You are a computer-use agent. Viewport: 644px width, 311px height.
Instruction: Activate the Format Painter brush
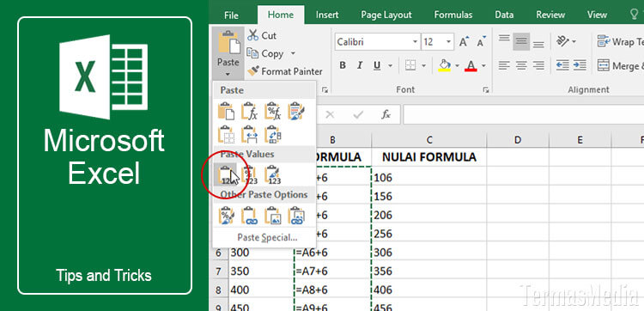point(284,71)
